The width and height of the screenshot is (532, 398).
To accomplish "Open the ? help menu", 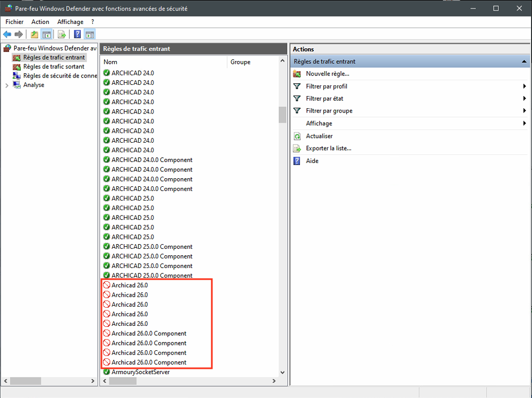I will [x=92, y=22].
